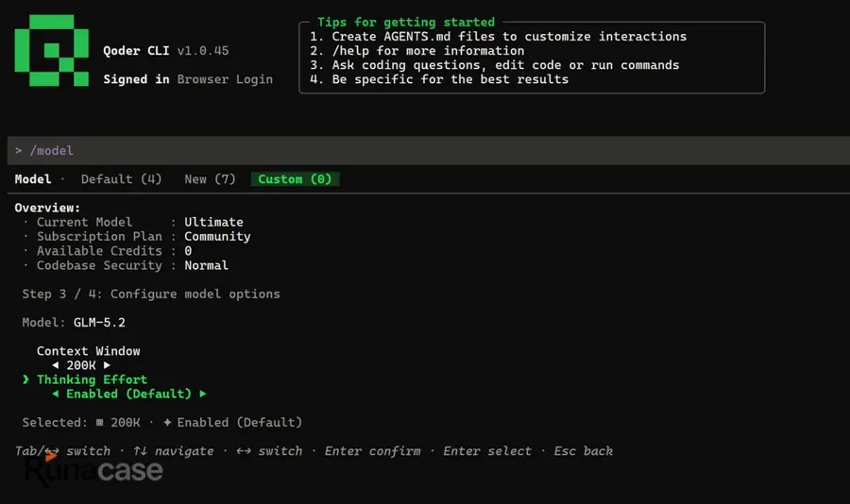Click the Subscription Plan value Community
Screen dimensions: 850x504
pyautogui.click(x=217, y=236)
